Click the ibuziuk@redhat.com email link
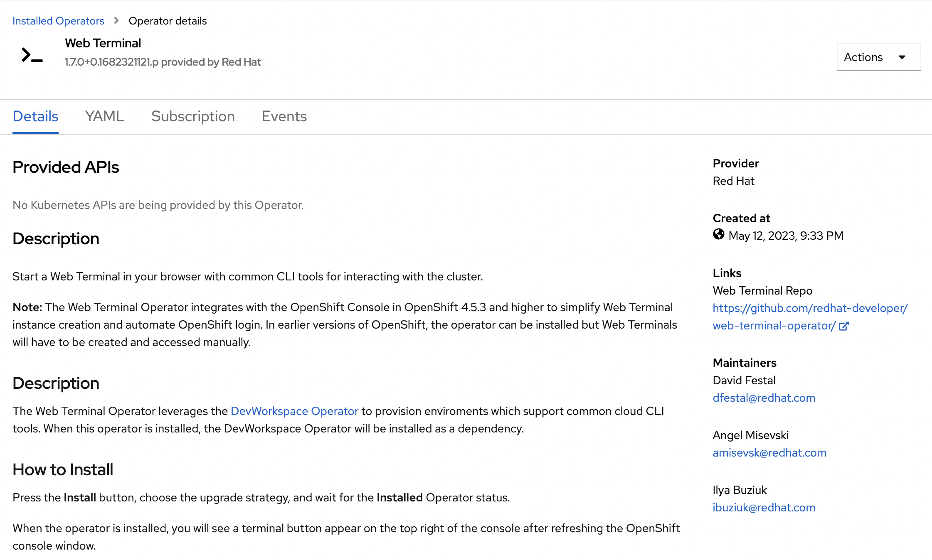 (x=764, y=508)
